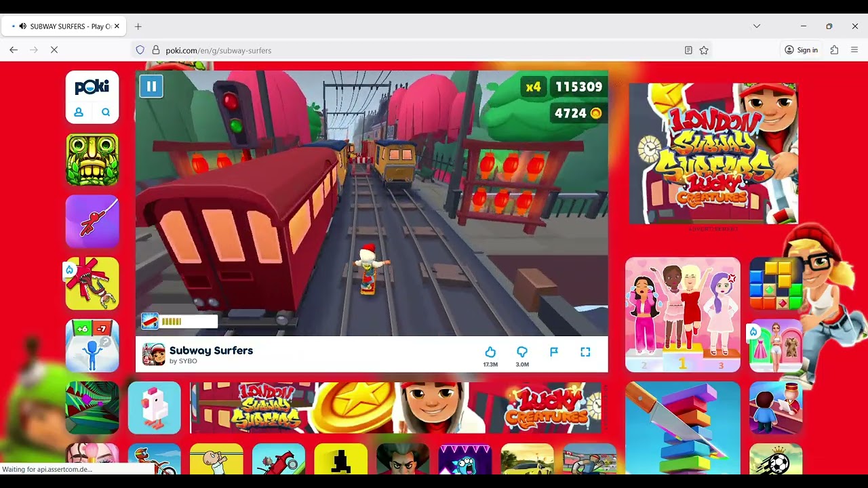868x488 pixels.
Task: Open the yellow game with red monster
Action: (x=92, y=283)
